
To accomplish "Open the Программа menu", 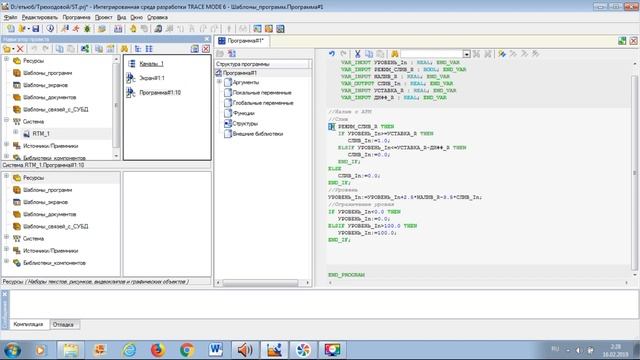I will coord(76,18).
